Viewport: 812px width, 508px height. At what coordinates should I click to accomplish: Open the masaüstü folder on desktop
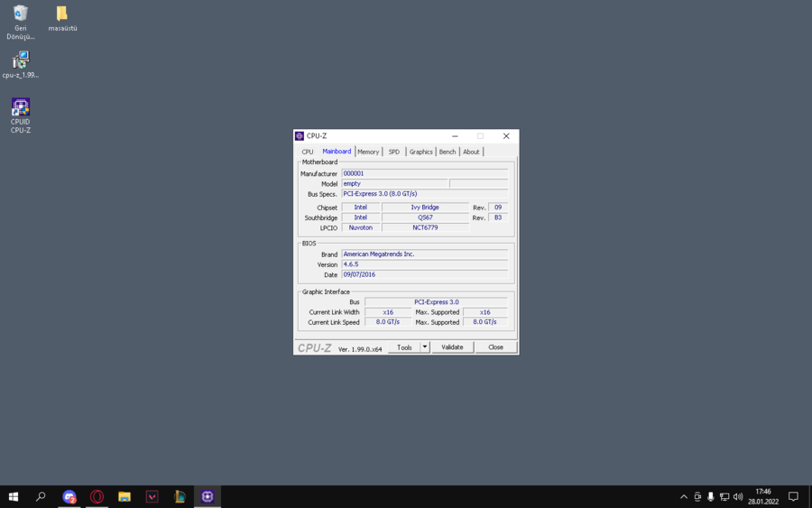(x=62, y=19)
